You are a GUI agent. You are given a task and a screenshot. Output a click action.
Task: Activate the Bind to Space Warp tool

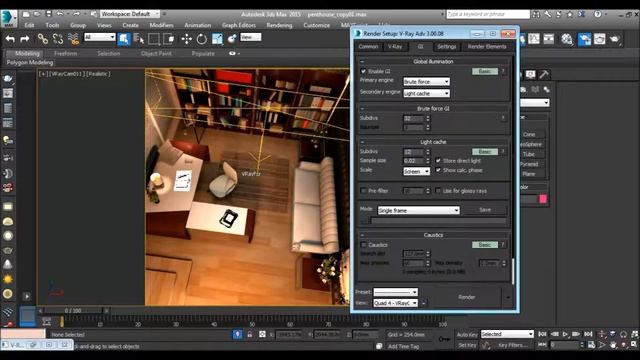tap(73, 39)
